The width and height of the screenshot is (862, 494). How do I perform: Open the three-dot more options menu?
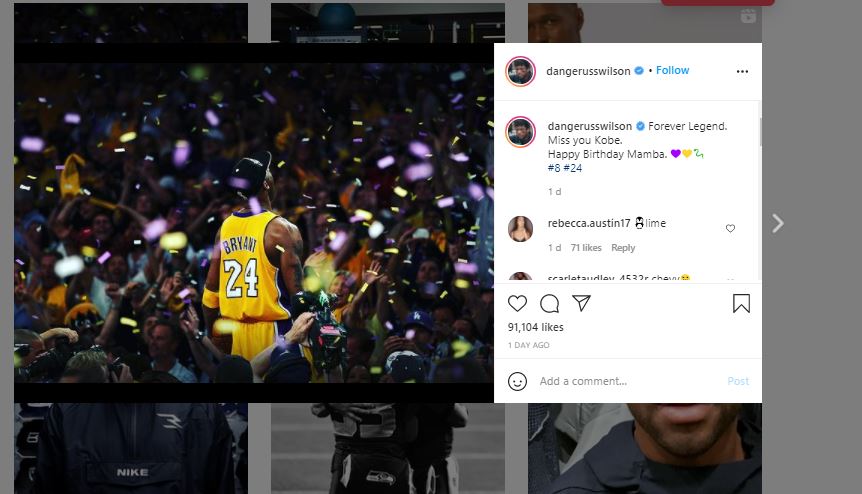742,71
